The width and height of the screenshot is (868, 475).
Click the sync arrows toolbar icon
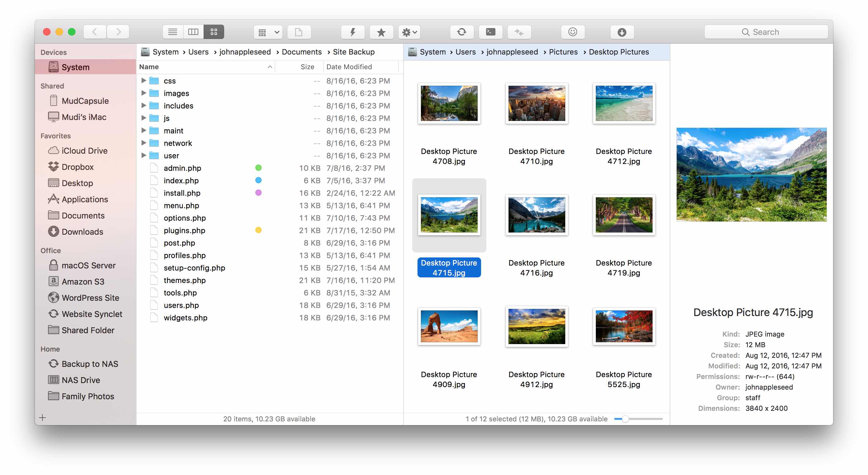click(461, 32)
